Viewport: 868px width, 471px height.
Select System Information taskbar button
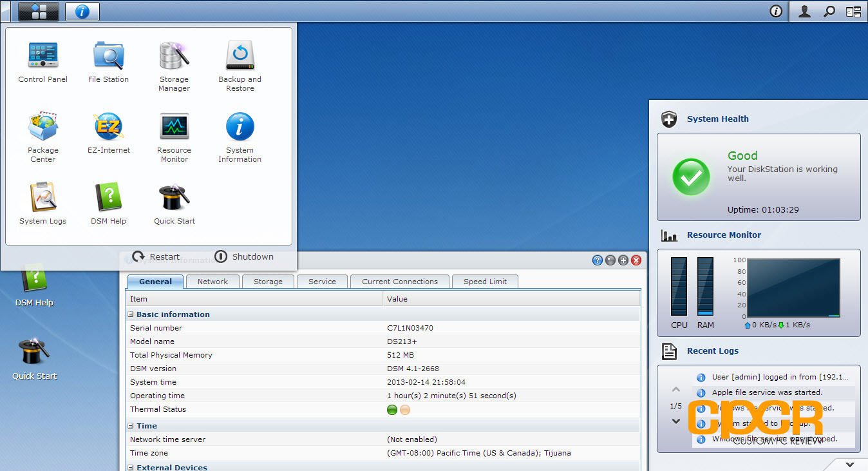click(82, 11)
